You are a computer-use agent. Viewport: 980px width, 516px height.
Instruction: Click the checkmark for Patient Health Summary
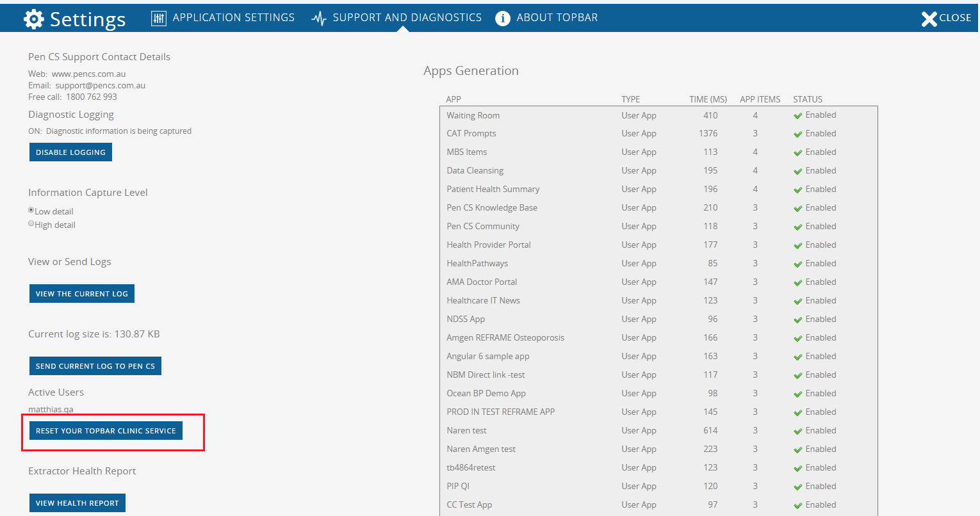(x=798, y=190)
